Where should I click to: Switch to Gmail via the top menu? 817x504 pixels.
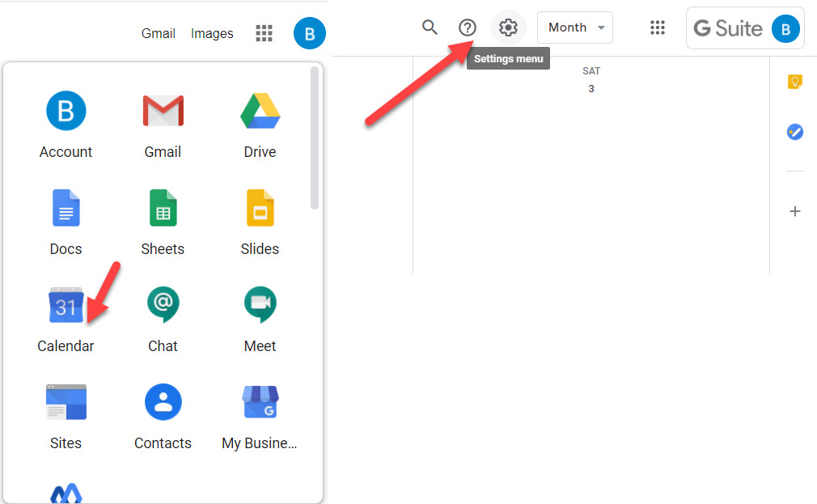(158, 33)
